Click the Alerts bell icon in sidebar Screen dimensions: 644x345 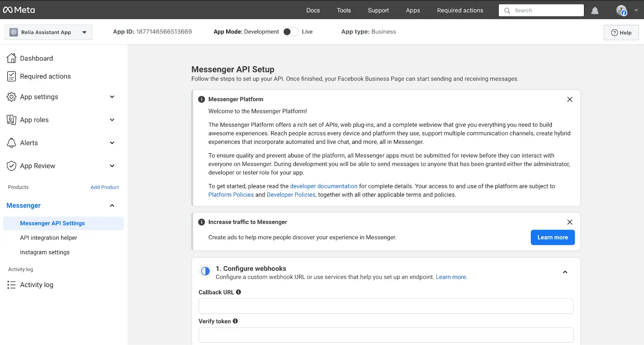[12, 143]
